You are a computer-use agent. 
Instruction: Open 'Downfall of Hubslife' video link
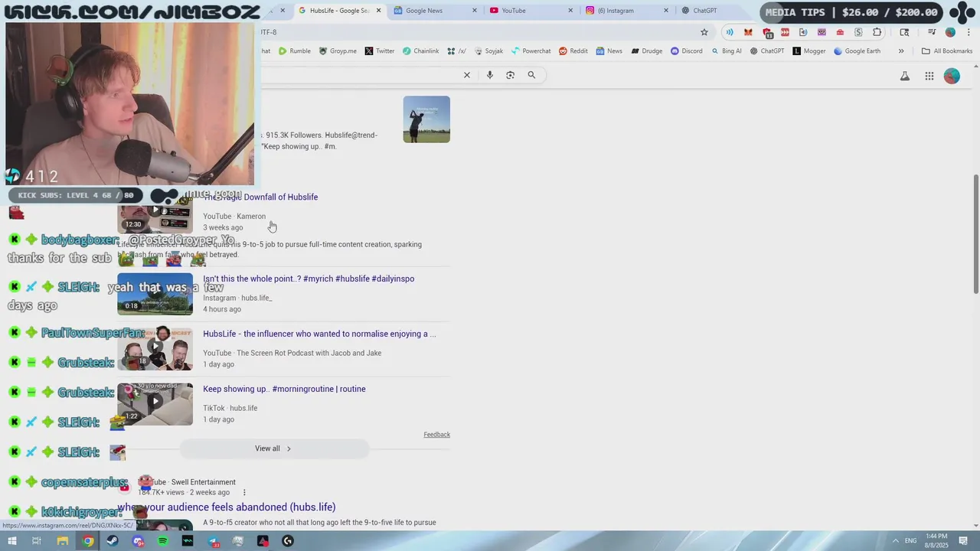pos(260,197)
